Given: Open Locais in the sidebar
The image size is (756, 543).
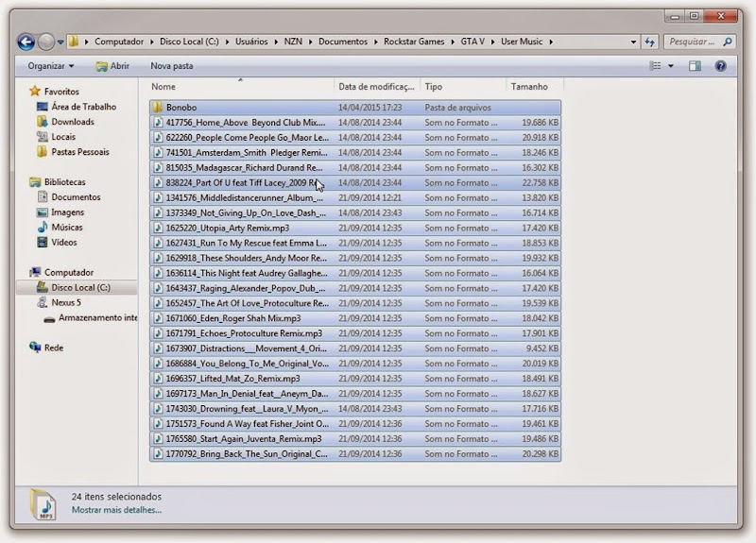Looking at the screenshot, I should (x=63, y=137).
